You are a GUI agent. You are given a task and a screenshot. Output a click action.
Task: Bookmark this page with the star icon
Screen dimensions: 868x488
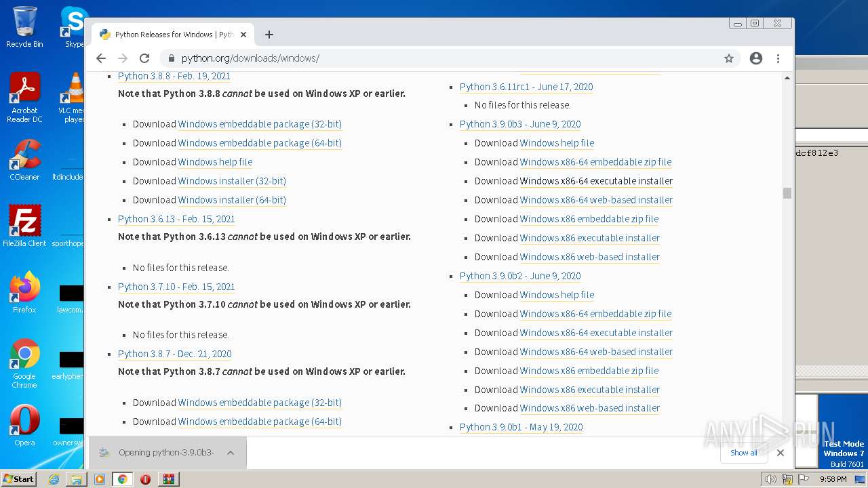click(x=729, y=58)
